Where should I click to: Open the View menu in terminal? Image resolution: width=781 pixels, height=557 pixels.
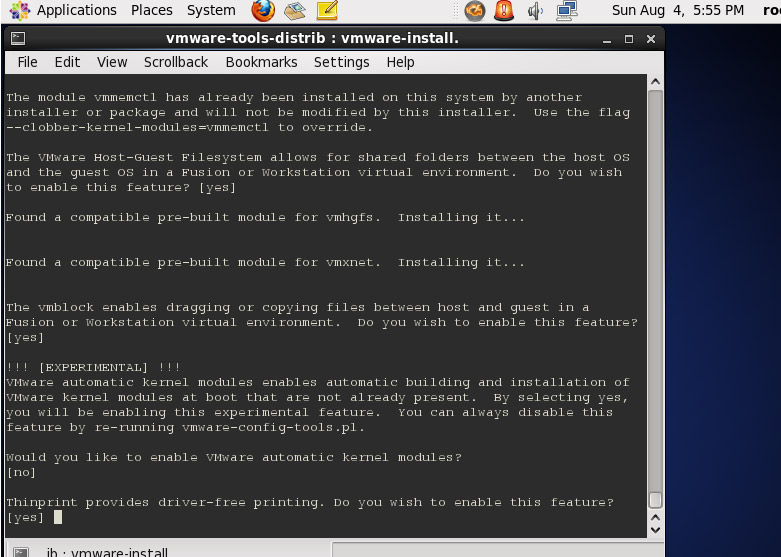pos(112,62)
